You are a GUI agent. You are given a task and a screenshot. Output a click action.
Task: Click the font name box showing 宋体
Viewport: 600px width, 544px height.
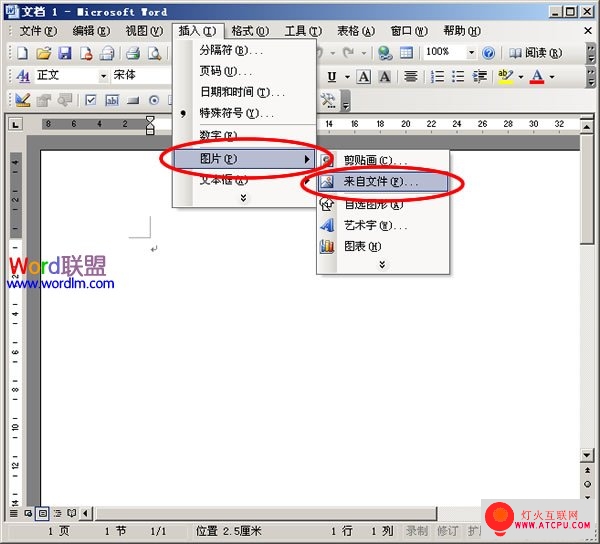click(x=141, y=76)
